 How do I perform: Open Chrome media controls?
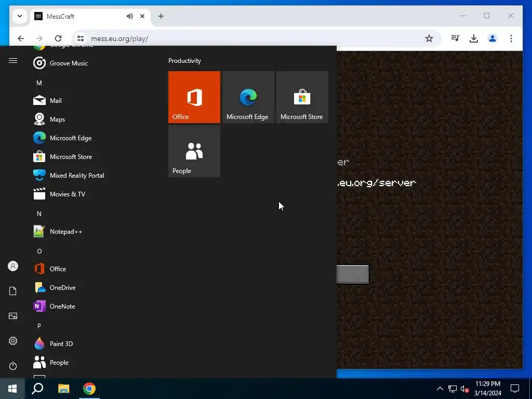coord(455,38)
